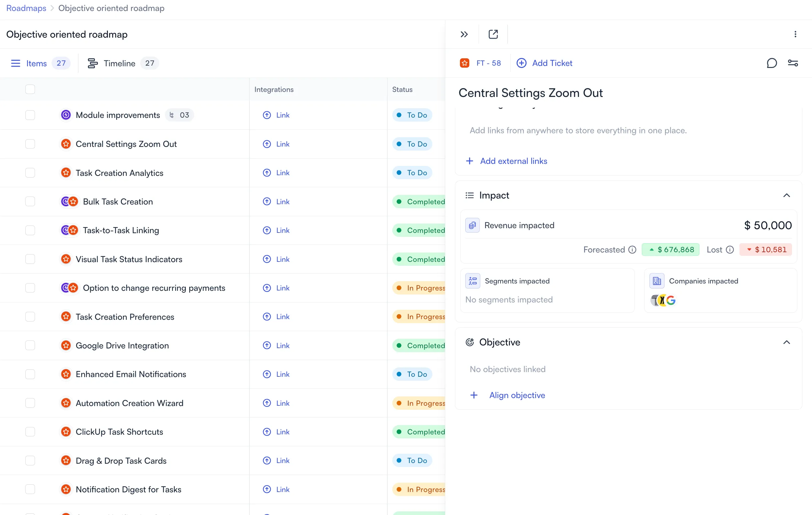Toggle the select-all header checkbox
Image resolution: width=812 pixels, height=515 pixels.
[x=30, y=89]
